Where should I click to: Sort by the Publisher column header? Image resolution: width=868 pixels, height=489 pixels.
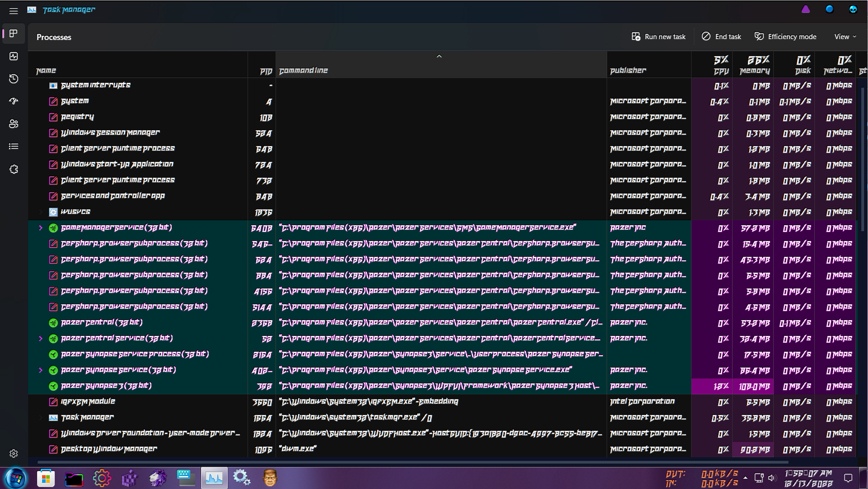tap(628, 70)
